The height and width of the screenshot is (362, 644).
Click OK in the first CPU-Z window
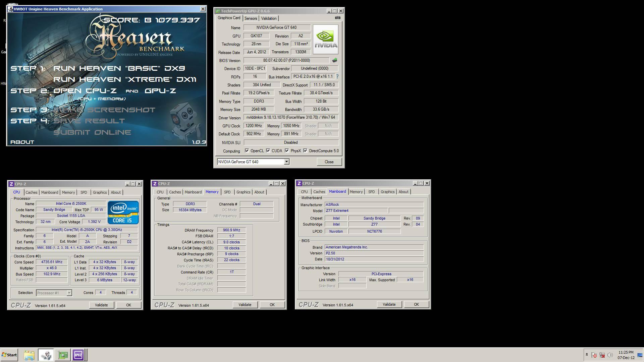128,305
